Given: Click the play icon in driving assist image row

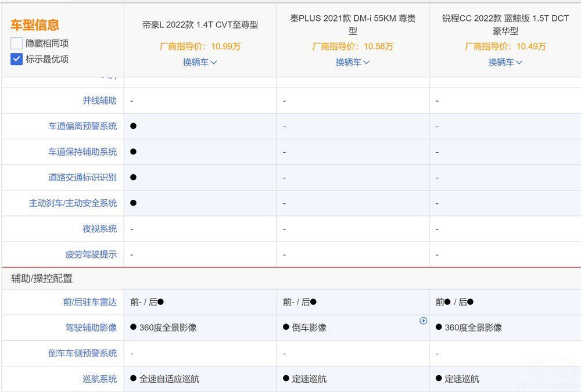Looking at the screenshot, I should click(x=424, y=321).
